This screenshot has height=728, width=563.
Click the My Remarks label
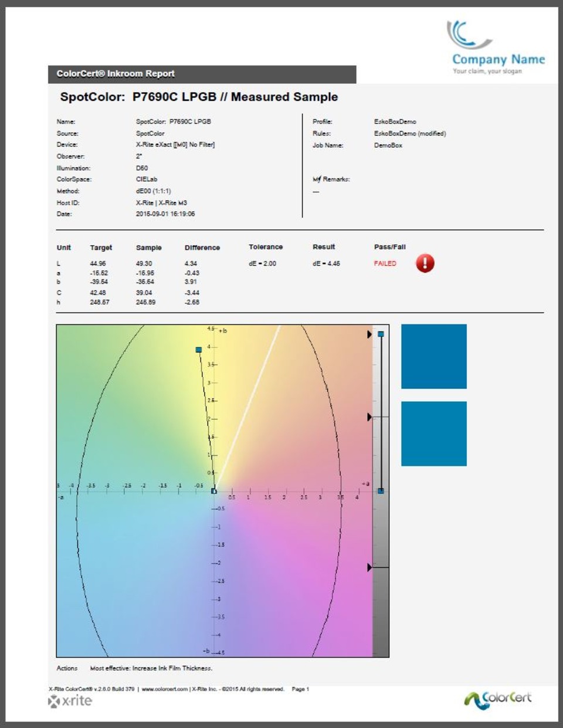point(331,179)
